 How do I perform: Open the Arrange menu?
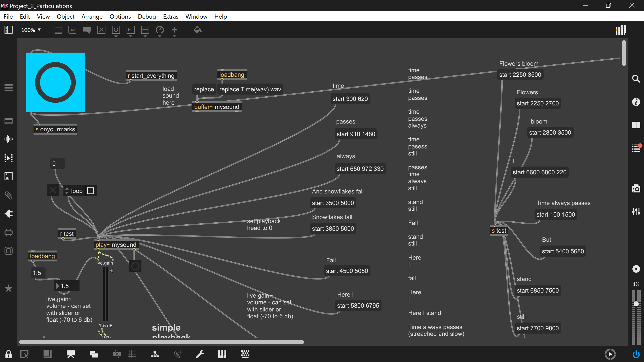(92, 17)
